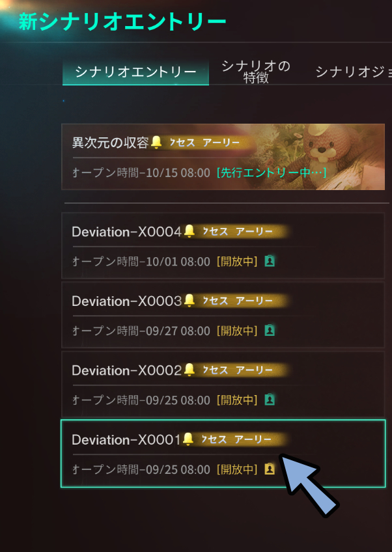Click the bell icon beside Deviation-X0003
The height and width of the screenshot is (552, 392).
pyautogui.click(x=189, y=300)
